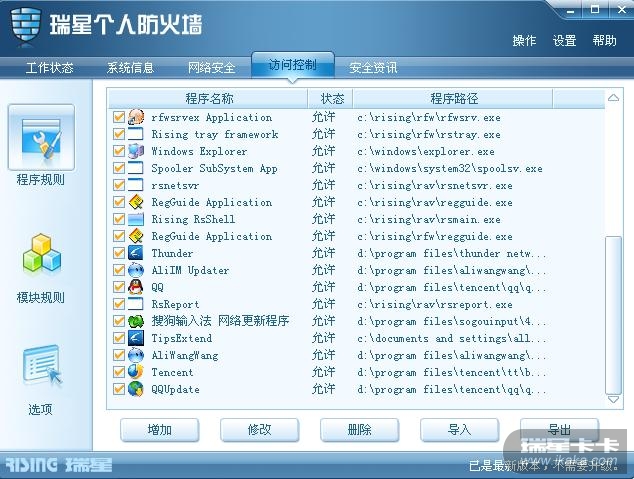This screenshot has height=479, width=634.
Task: Select the path c:\rising\rav\rsmain.exe
Action: (429, 219)
